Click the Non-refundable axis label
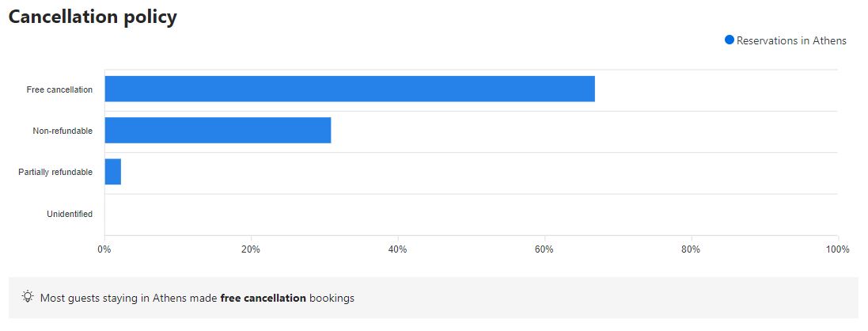This screenshot has width=868, height=331. (63, 131)
